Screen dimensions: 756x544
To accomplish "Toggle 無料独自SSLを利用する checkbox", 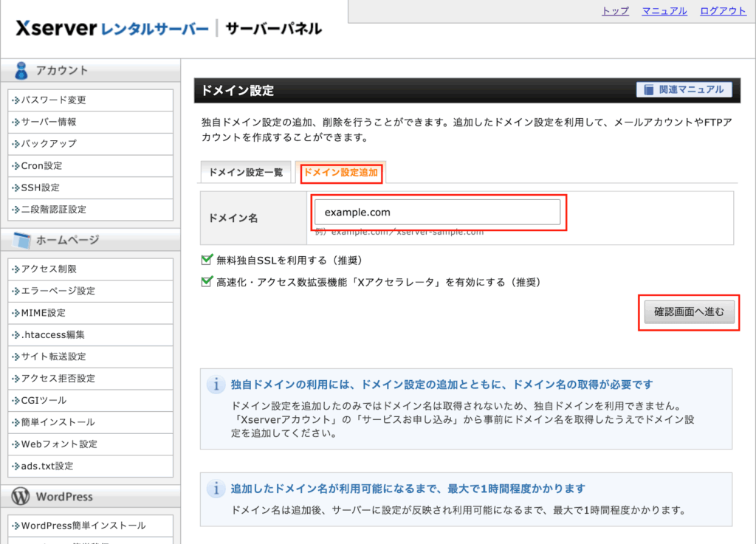I will [x=207, y=260].
